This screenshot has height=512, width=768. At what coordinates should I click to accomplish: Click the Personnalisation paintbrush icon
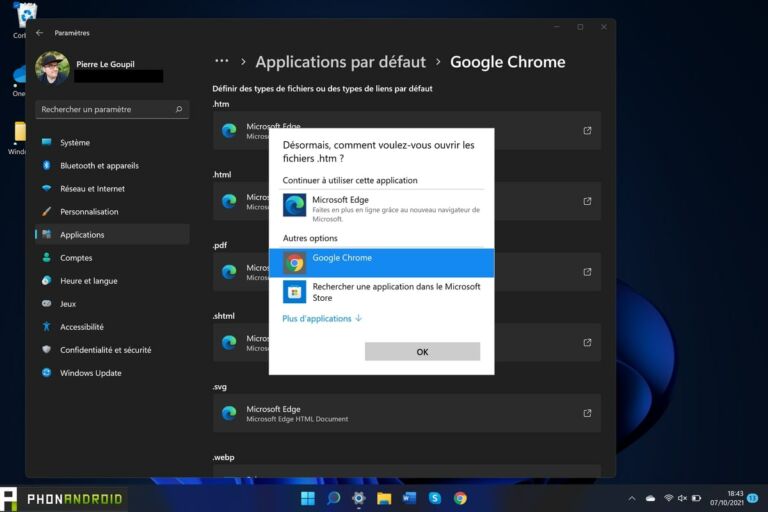[47, 211]
